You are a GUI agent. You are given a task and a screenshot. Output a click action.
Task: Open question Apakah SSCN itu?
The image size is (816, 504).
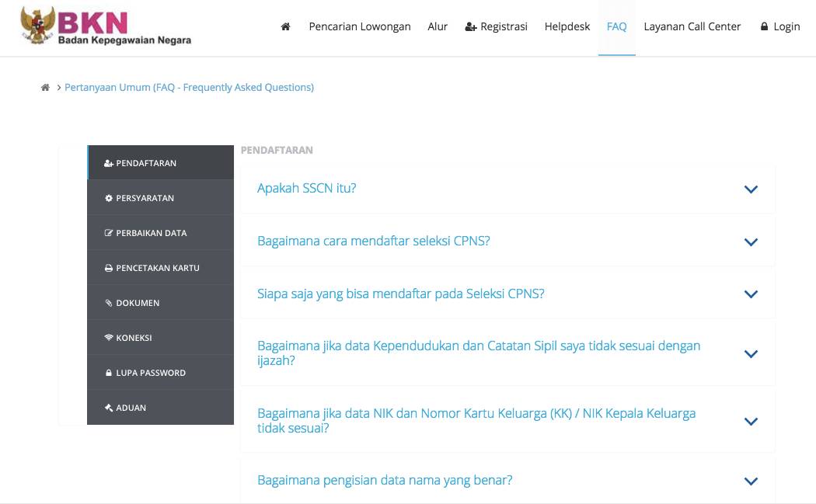(x=306, y=188)
